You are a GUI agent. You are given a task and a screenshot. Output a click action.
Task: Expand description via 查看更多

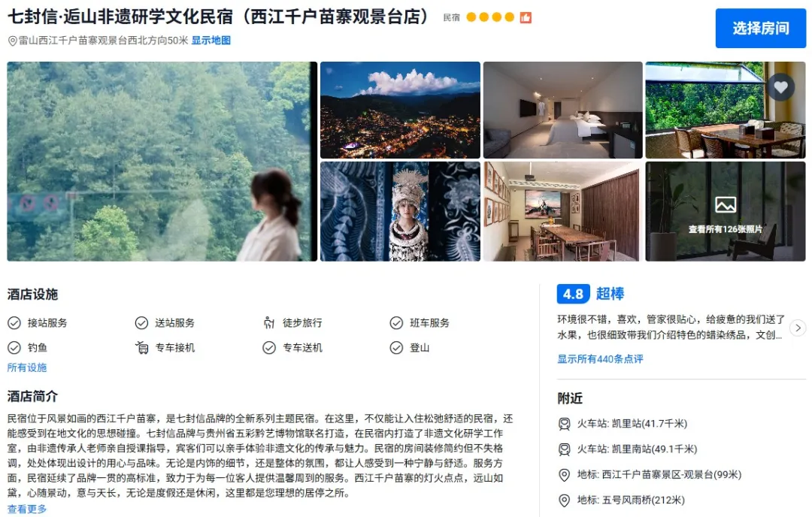(x=27, y=509)
